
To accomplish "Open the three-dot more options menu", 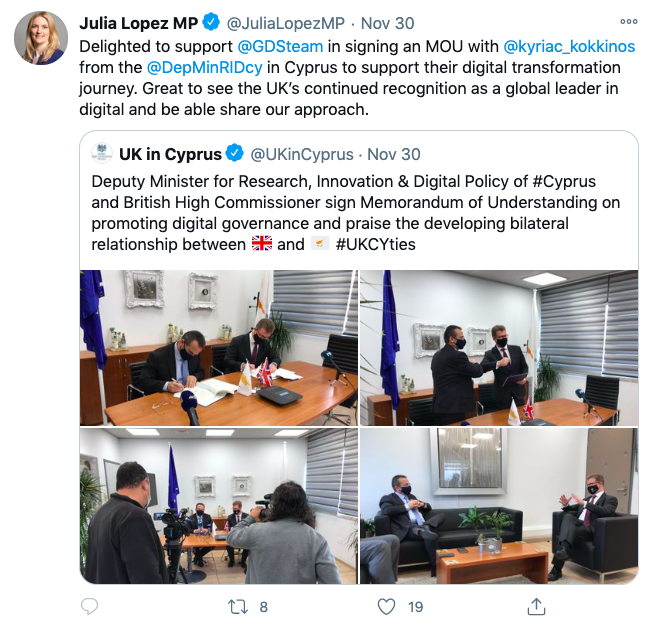I will click(x=628, y=21).
